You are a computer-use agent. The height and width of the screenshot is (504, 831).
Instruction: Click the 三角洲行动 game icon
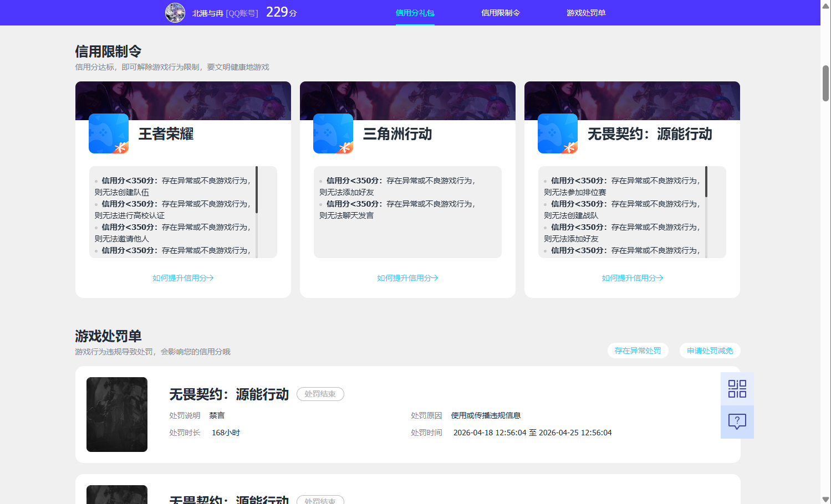pyautogui.click(x=333, y=133)
